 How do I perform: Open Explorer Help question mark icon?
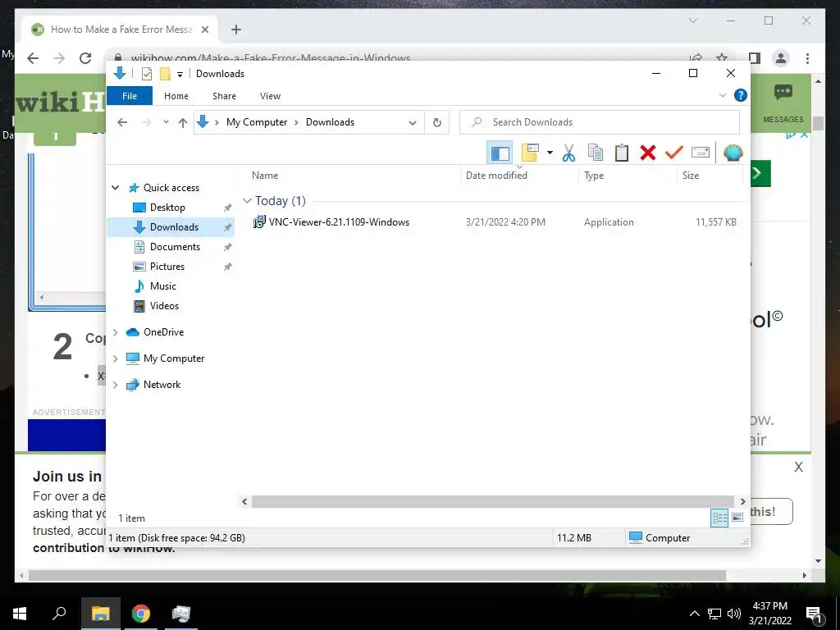[741, 95]
